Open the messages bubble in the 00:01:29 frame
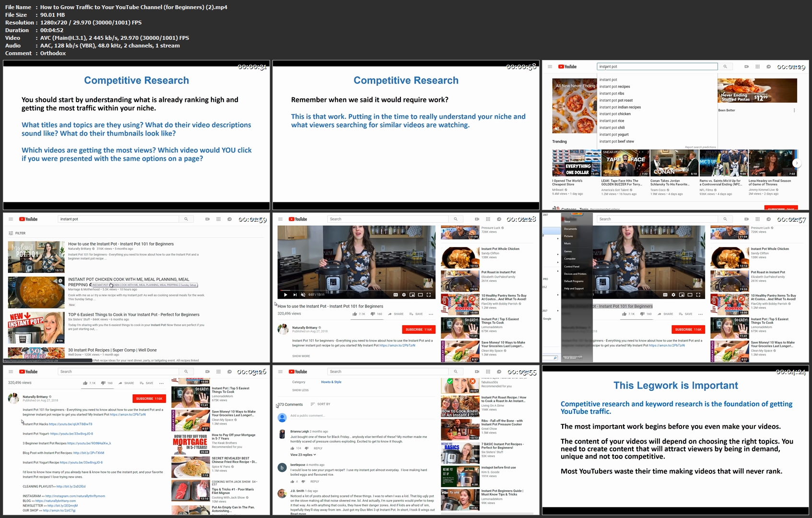812x518 pixels. click(768, 67)
